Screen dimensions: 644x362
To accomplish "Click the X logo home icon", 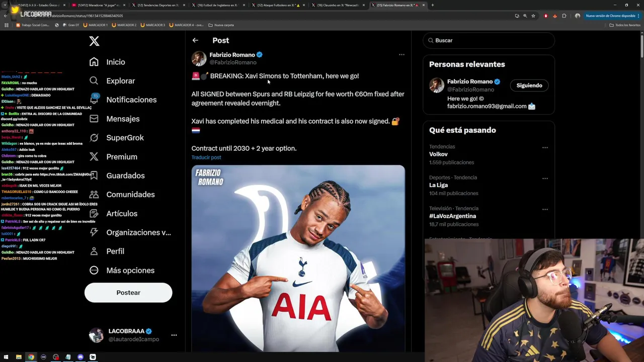I will [94, 41].
